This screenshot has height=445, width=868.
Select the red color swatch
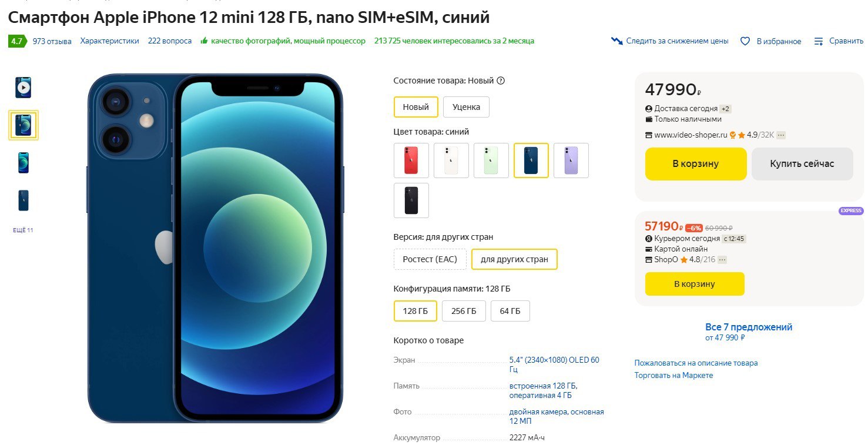point(411,160)
